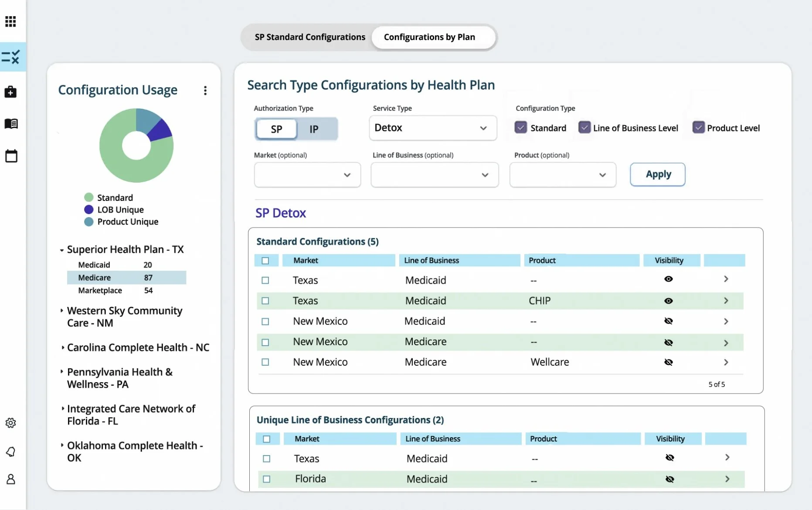Check the New Mexico Medicare Wellcare row checkbox
This screenshot has width=812, height=510.
(x=265, y=362)
